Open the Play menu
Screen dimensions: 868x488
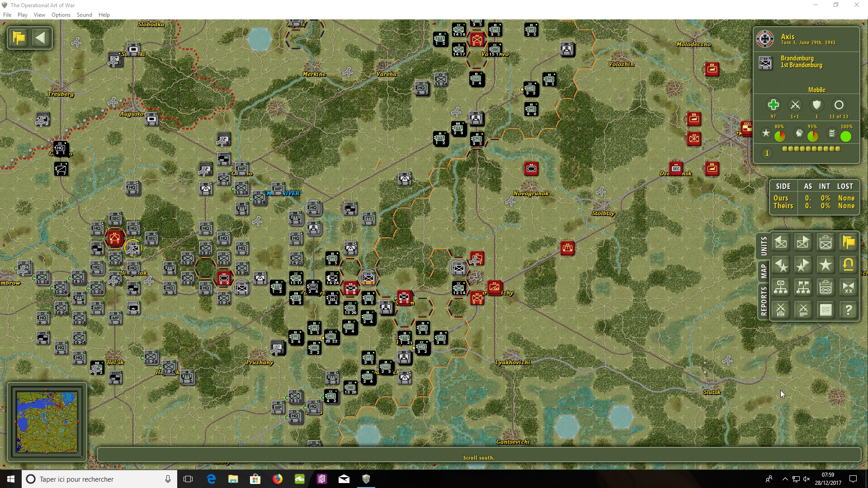tap(23, 15)
